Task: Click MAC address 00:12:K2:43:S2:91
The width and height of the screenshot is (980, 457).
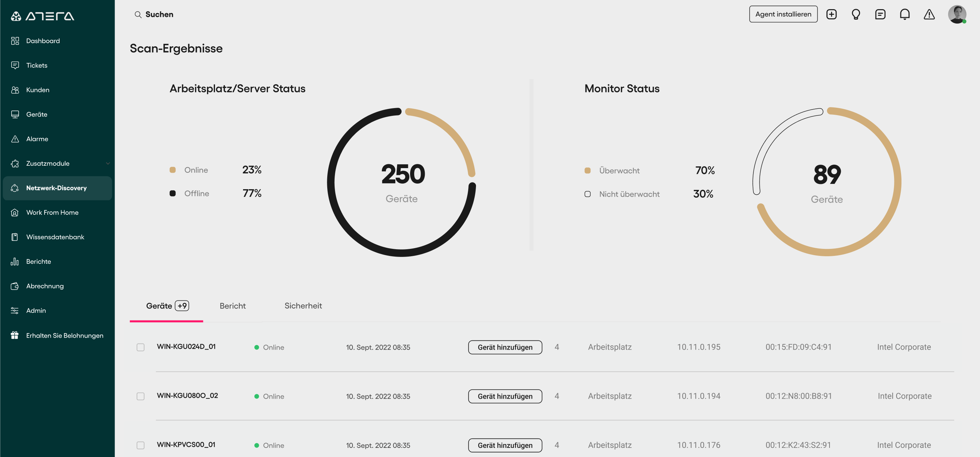Action: point(798,445)
